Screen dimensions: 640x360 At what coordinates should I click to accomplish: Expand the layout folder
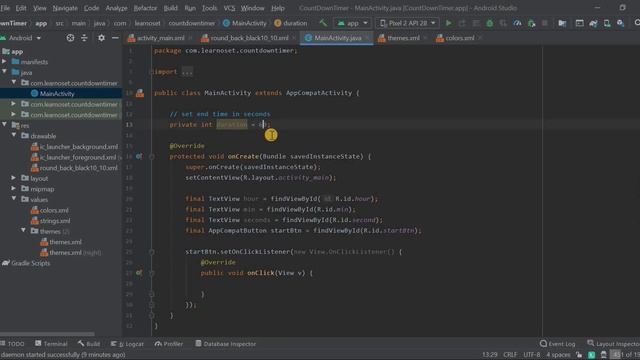[14, 178]
